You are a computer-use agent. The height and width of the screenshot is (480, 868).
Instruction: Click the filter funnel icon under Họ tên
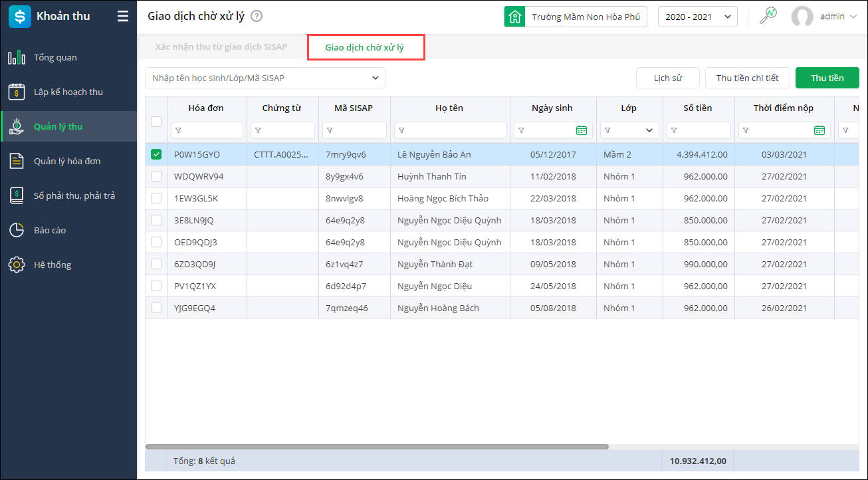(401, 130)
